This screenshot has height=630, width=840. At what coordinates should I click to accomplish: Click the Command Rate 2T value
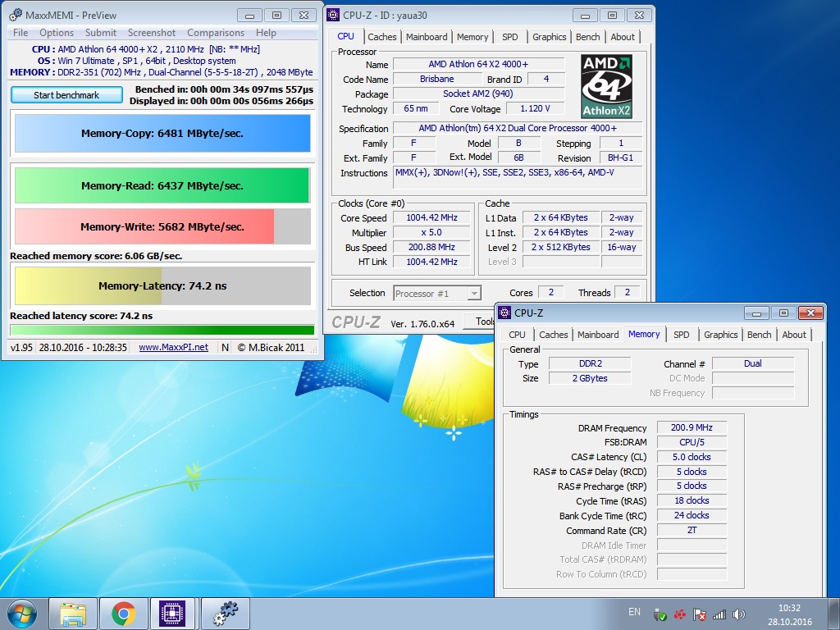tap(692, 530)
